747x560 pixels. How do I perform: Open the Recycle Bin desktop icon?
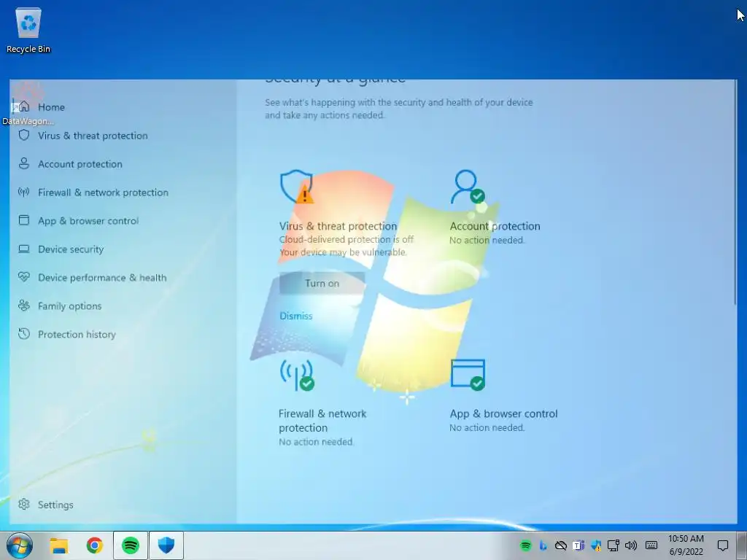[28, 30]
